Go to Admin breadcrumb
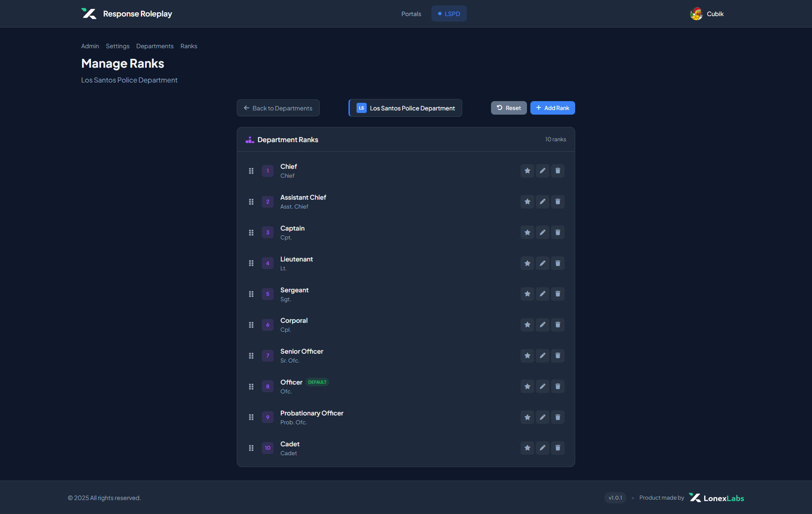The width and height of the screenshot is (812, 514). (90, 46)
